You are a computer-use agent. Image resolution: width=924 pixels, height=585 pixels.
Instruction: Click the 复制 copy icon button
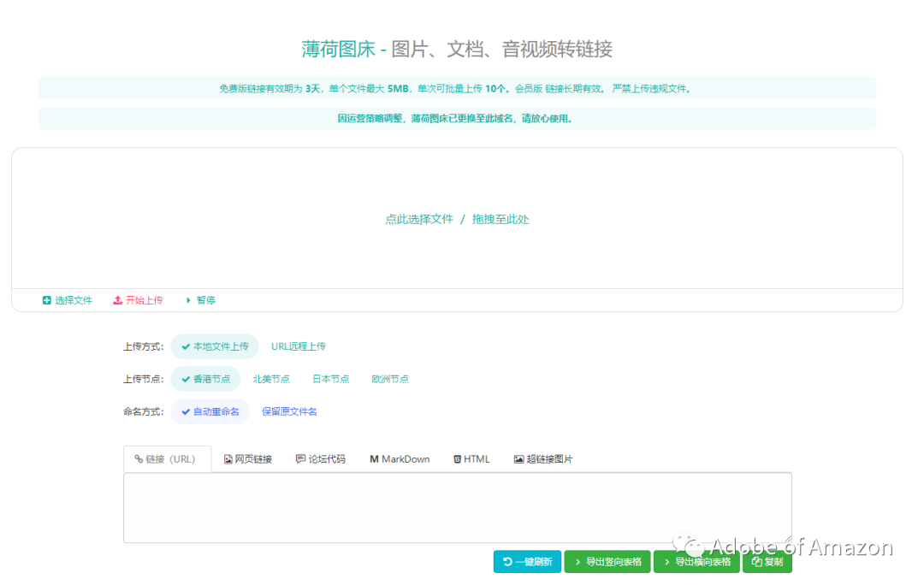tap(754, 562)
